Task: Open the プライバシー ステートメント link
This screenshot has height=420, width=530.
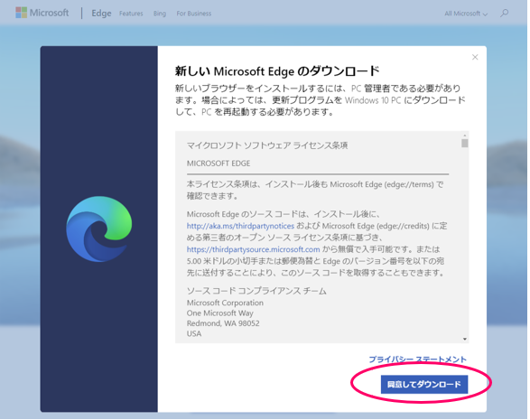Action: click(x=417, y=359)
